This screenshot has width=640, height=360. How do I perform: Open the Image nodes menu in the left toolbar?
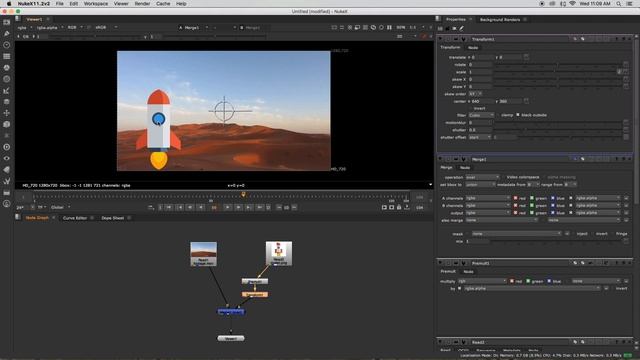7,22
